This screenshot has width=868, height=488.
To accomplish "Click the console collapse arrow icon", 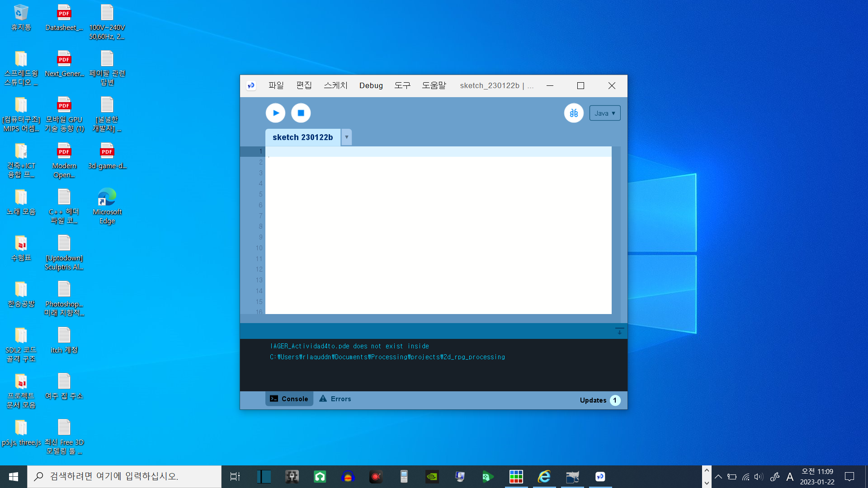I will point(619,331).
